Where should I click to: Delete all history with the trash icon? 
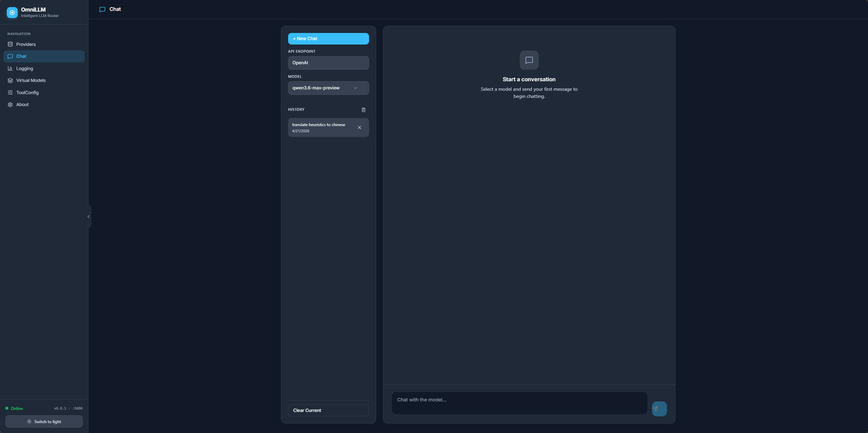[363, 109]
